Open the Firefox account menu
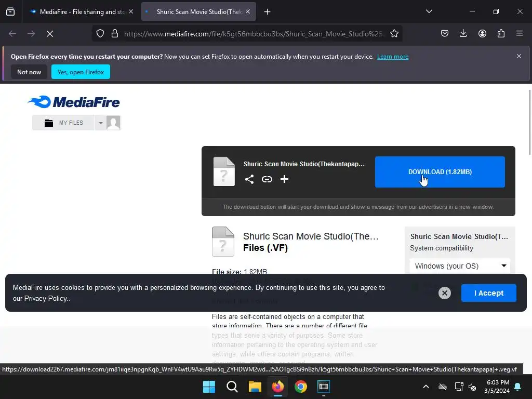The height and width of the screenshot is (399, 532). point(482,34)
